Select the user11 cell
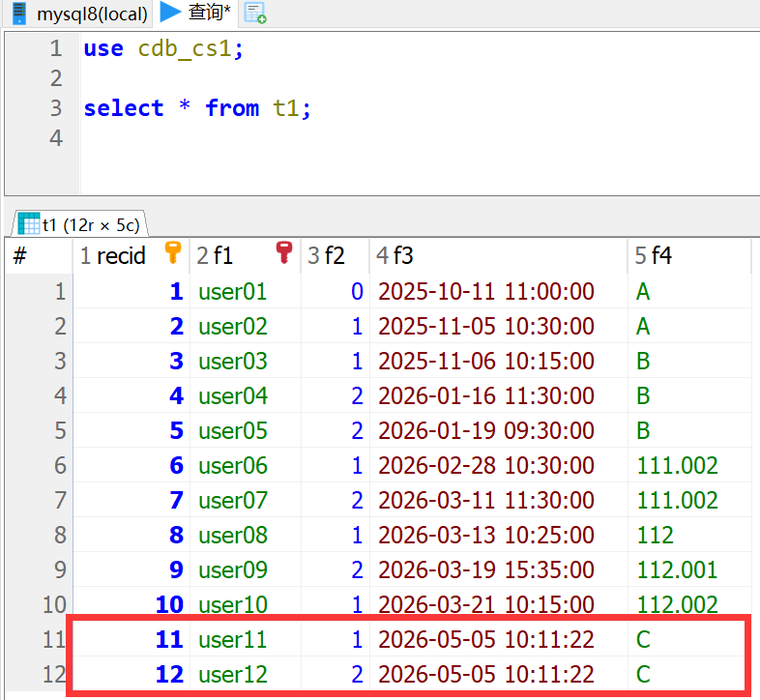This screenshot has width=760, height=700. pos(246,639)
